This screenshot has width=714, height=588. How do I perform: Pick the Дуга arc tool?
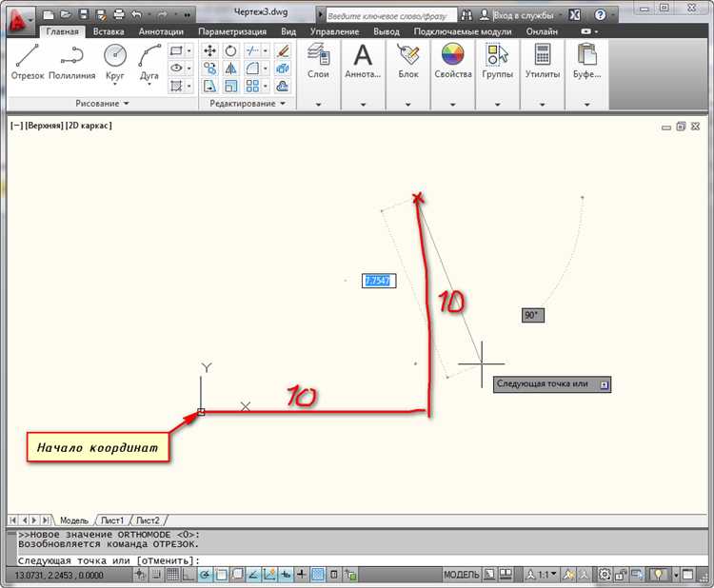coord(149,63)
